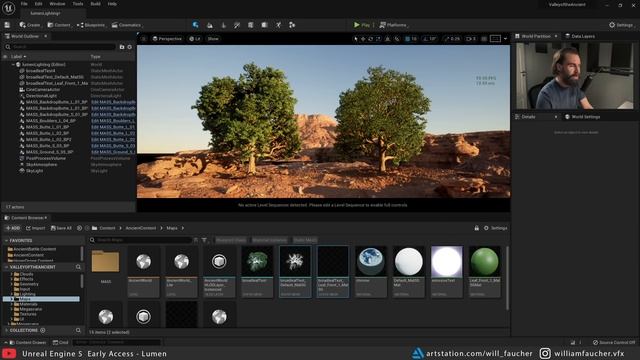Choose the viewport select arrow tool
The width and height of the screenshot is (640, 360).
(356, 39)
